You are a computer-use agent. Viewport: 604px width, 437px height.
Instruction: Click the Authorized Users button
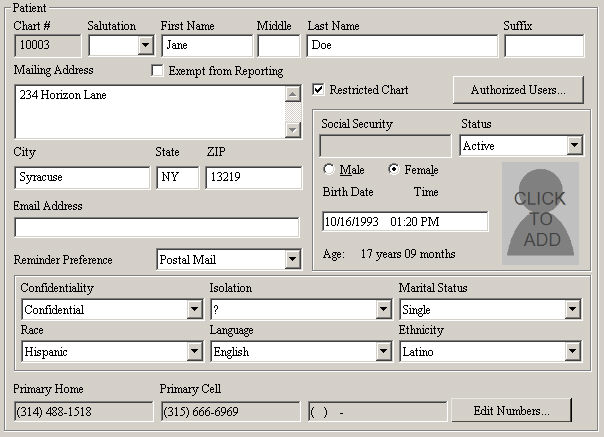click(518, 90)
